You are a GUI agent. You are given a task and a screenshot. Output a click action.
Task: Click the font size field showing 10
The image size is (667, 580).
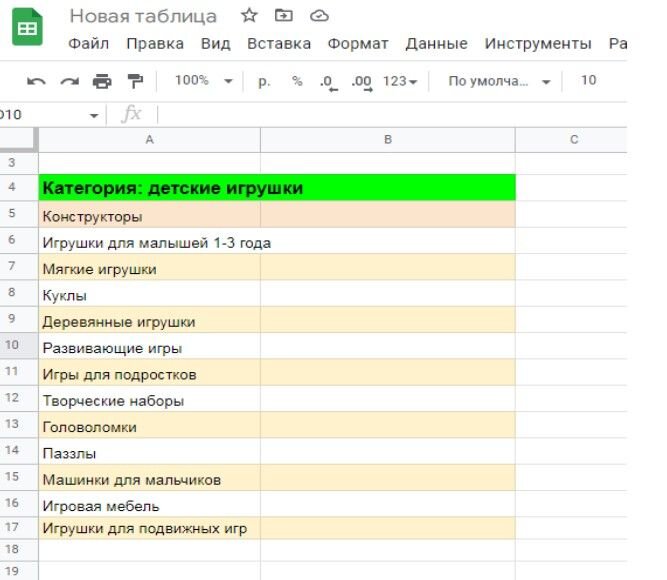(x=588, y=80)
